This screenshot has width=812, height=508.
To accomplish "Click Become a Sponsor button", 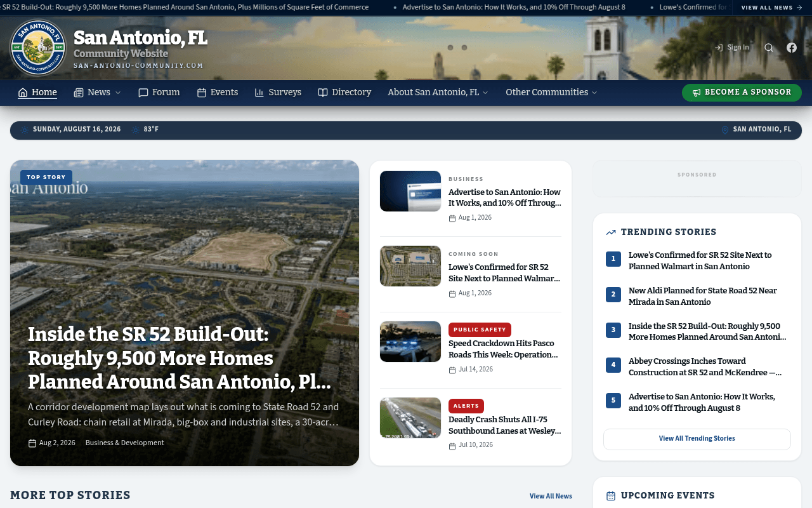I will click(x=742, y=93).
